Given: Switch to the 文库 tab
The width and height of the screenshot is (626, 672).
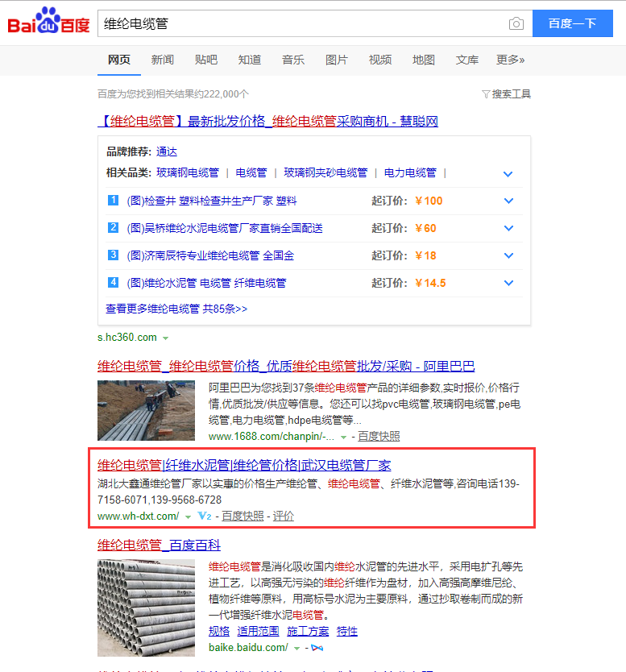Looking at the screenshot, I should tap(467, 60).
